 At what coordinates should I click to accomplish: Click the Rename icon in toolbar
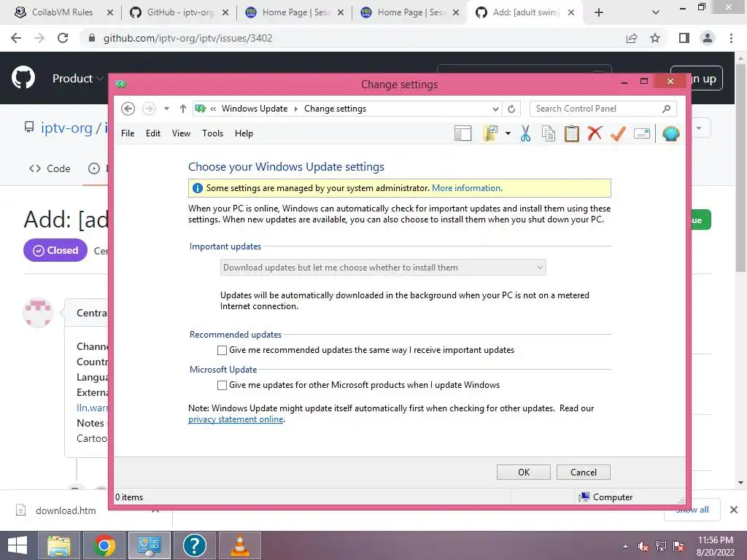point(642,134)
